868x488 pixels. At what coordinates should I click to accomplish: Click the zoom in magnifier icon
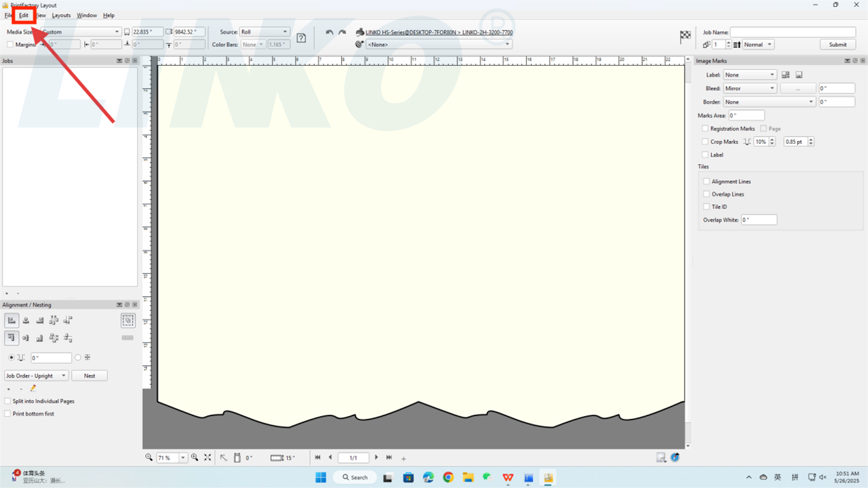coord(195,457)
